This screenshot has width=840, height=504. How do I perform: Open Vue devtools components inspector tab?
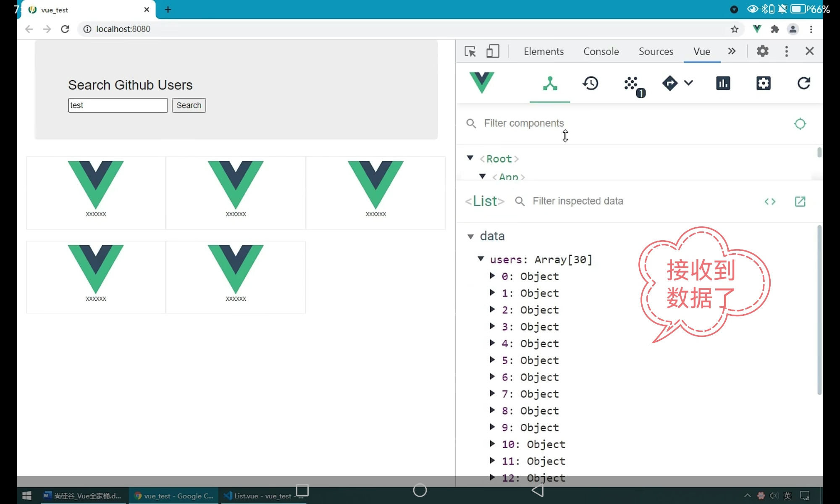pyautogui.click(x=549, y=84)
